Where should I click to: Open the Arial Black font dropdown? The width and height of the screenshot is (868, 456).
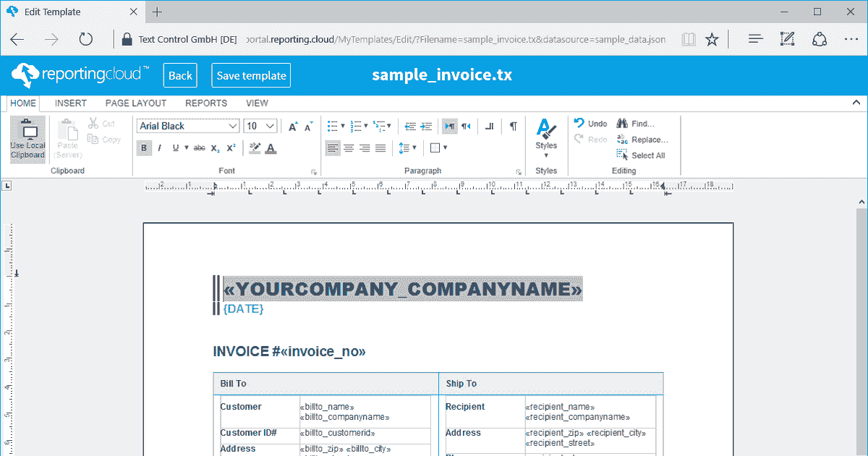point(188,126)
